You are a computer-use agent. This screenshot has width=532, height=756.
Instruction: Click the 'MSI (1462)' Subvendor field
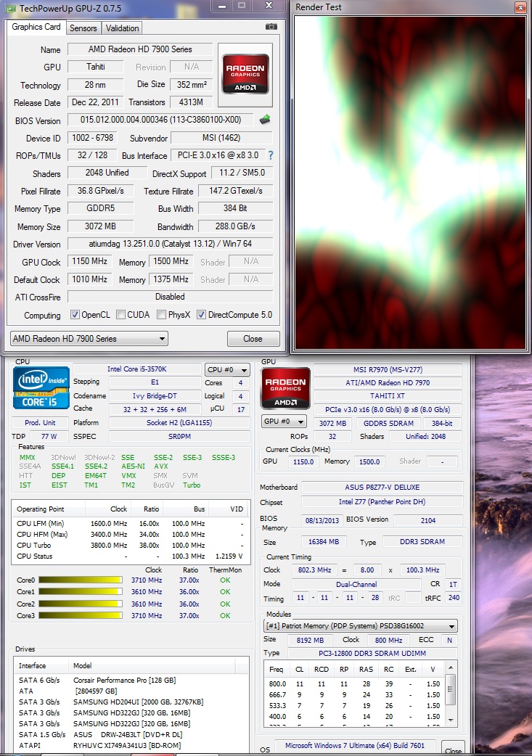(221, 138)
